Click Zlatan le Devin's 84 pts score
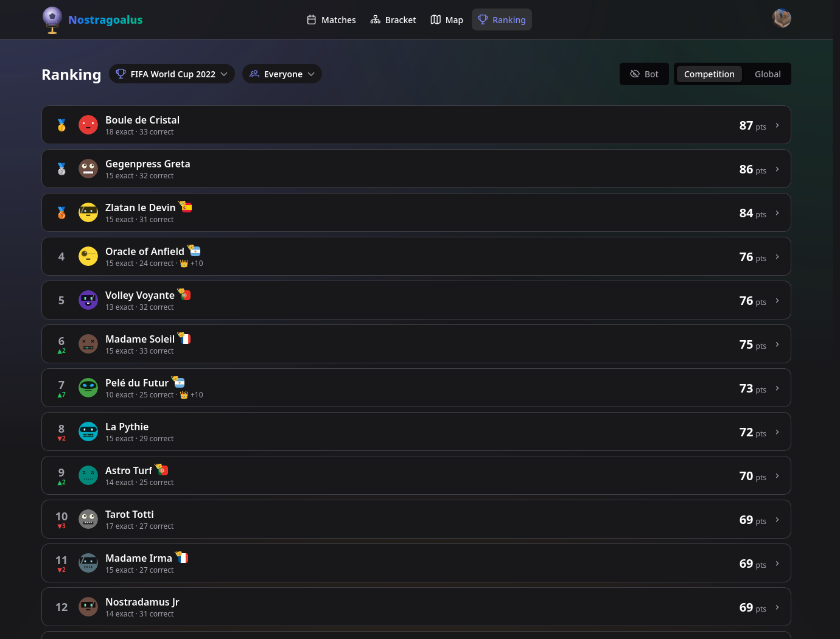The width and height of the screenshot is (840, 639). pyautogui.click(x=752, y=213)
